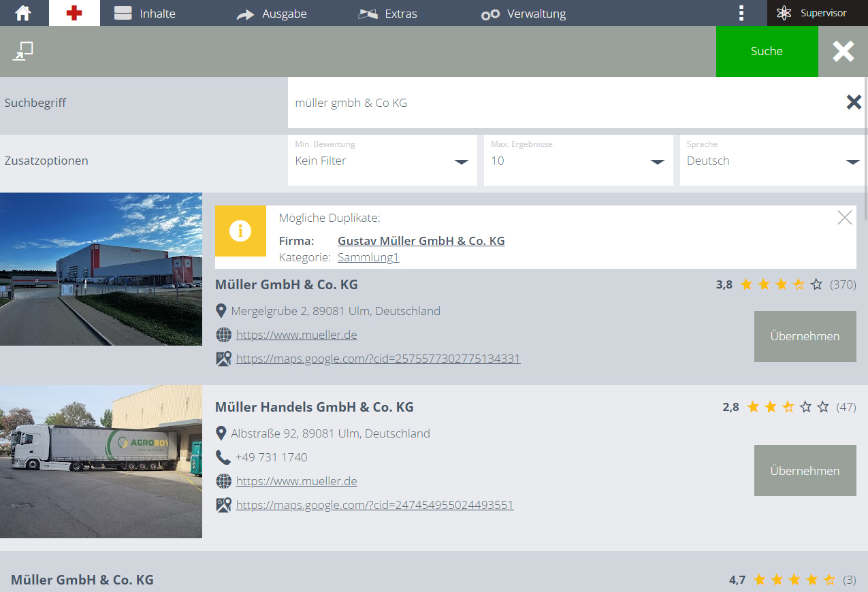Open mueller.de link under Albstraße 92 entry
This screenshot has height=592, width=868.
pyautogui.click(x=297, y=481)
